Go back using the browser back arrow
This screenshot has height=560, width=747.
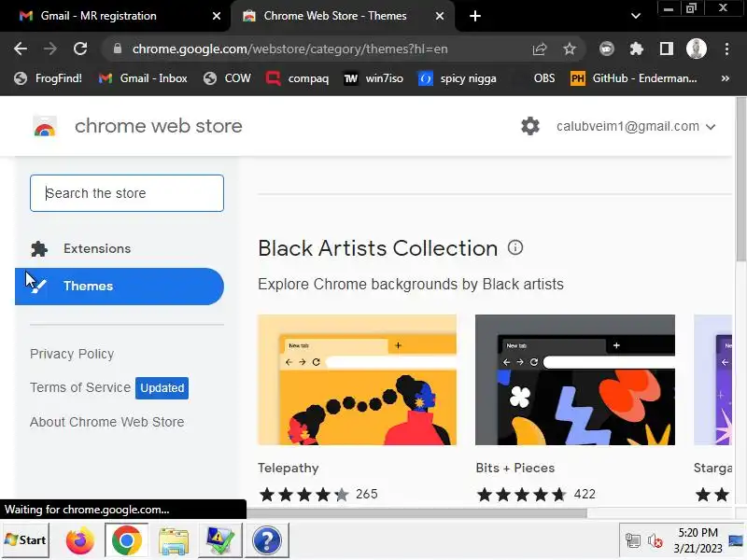(x=21, y=49)
